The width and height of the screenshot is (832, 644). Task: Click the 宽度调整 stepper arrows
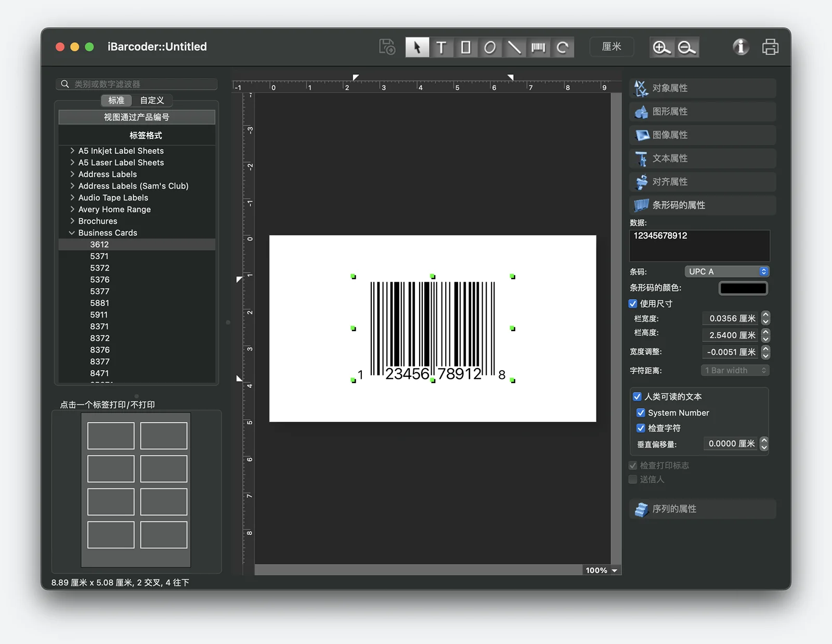coord(765,352)
